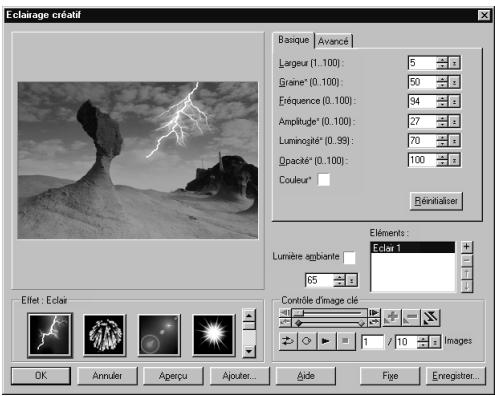
Task: Toggle loop playback icon
Action: 288,341
